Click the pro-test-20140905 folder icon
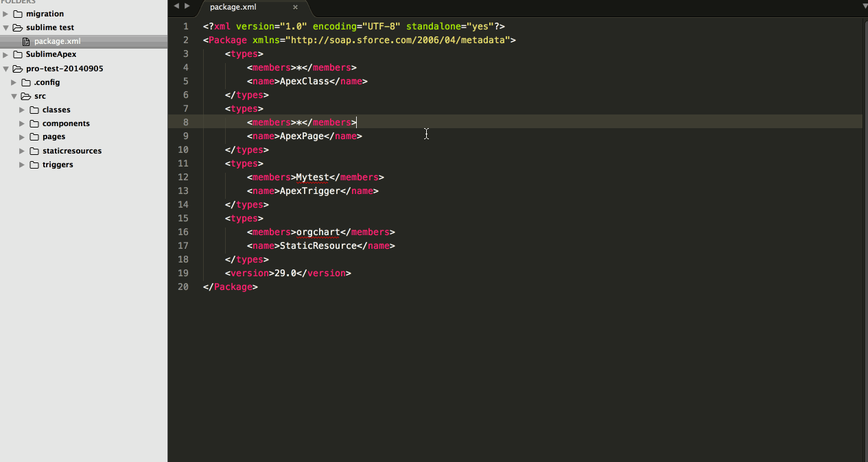868x462 pixels. coord(18,69)
